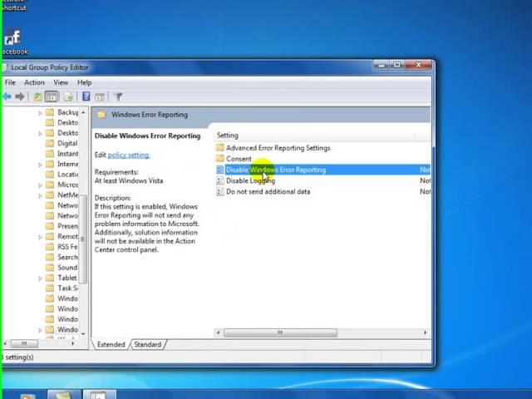Click the settings list horizontal scrollbar thumb
Viewport: 532px width, 399px height.
point(280,332)
